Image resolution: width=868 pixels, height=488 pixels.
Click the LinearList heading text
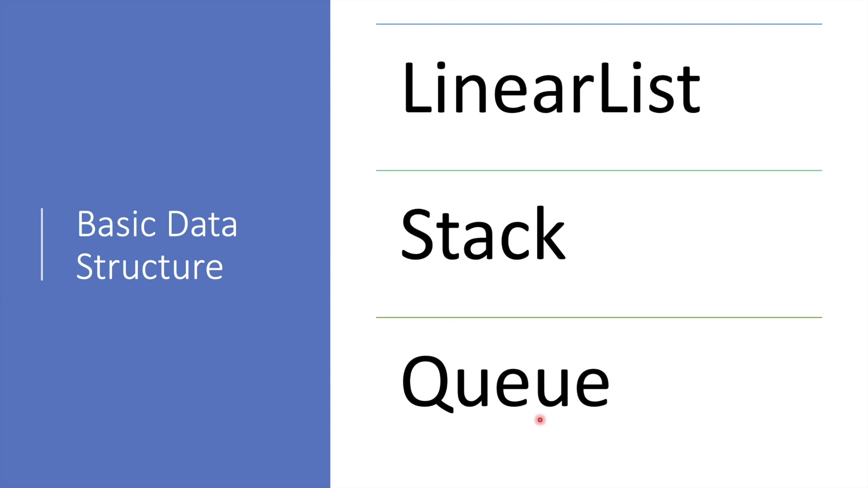(x=552, y=88)
